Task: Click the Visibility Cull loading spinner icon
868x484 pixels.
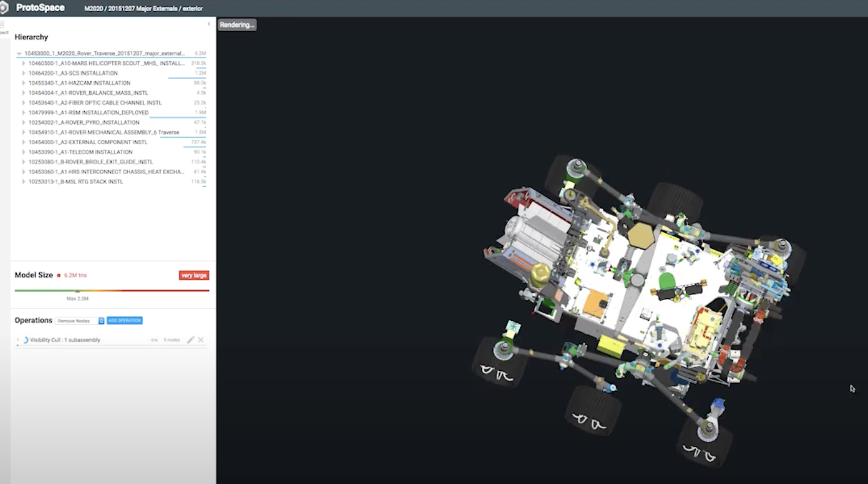Action: pos(25,340)
